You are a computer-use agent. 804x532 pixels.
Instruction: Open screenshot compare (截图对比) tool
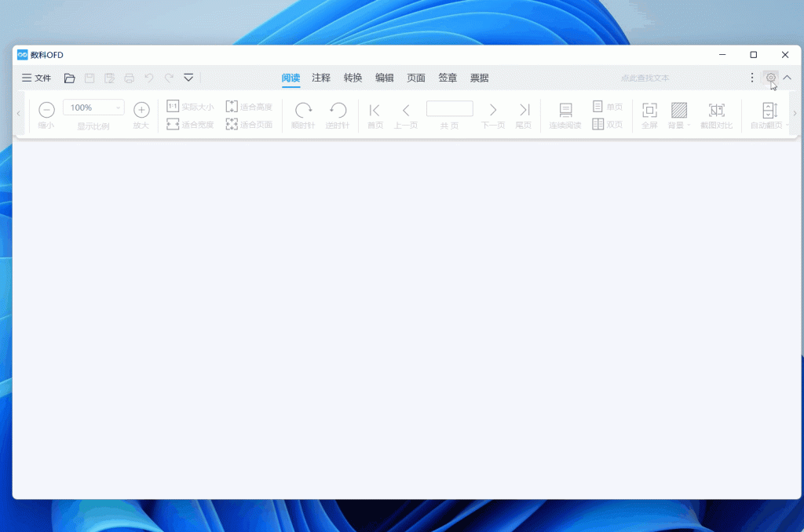716,110
